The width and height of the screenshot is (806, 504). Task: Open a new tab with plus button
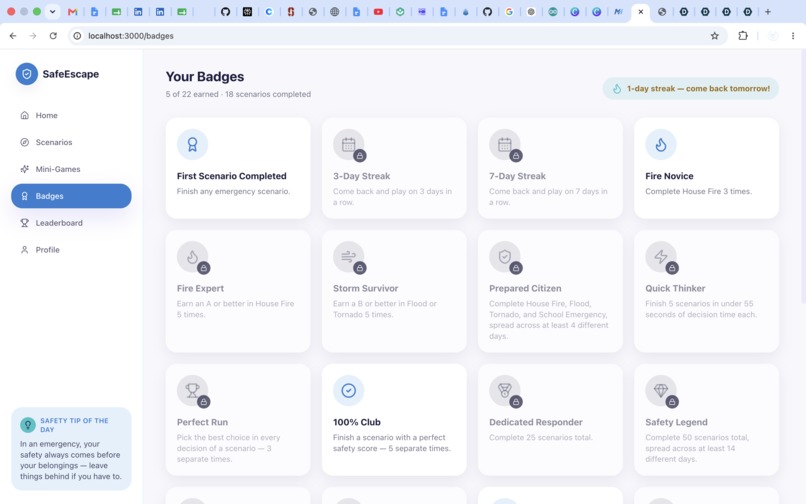(x=767, y=11)
